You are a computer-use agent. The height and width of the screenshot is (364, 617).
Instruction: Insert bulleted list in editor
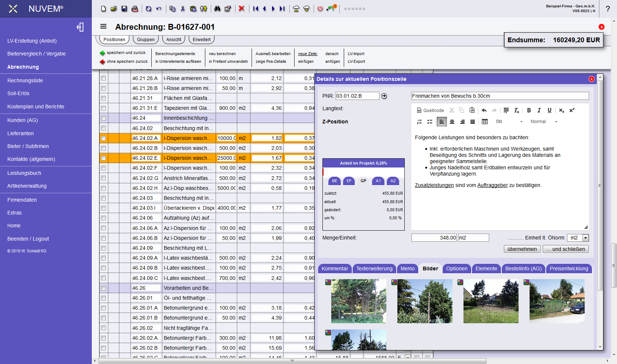[x=430, y=122]
